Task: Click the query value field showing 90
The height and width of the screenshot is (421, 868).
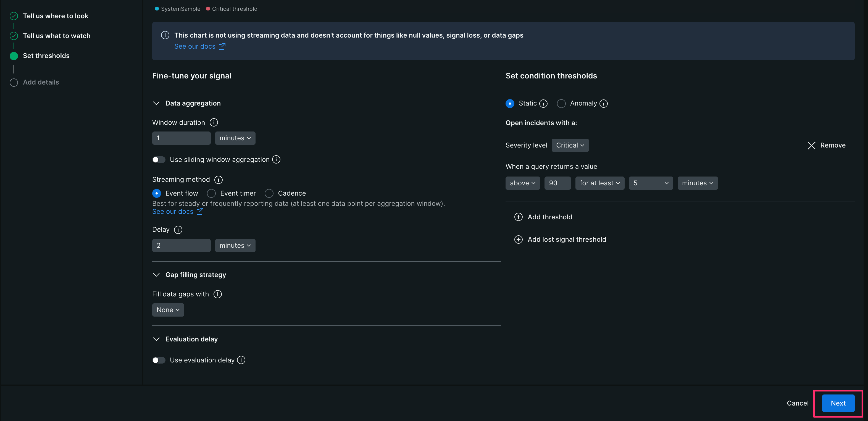Action: click(x=557, y=183)
